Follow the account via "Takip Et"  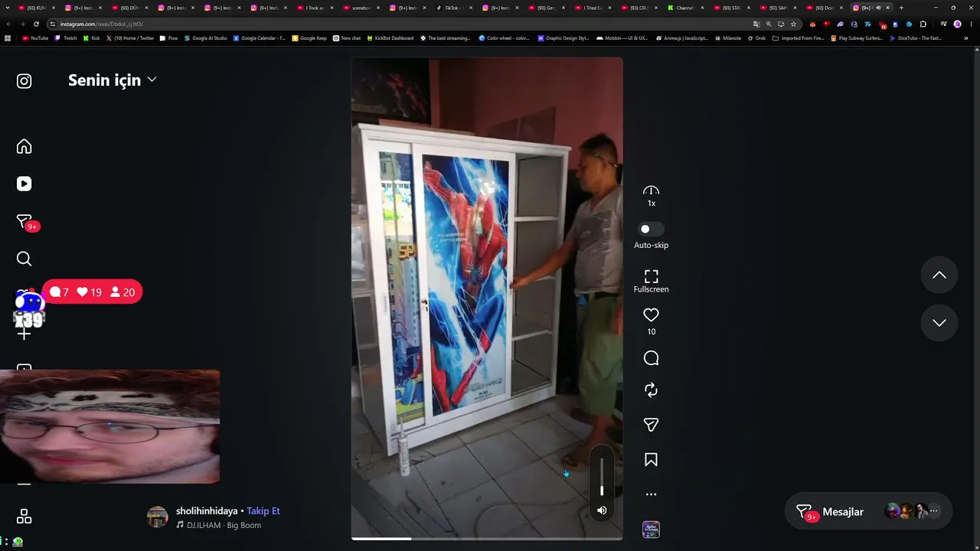(x=263, y=511)
